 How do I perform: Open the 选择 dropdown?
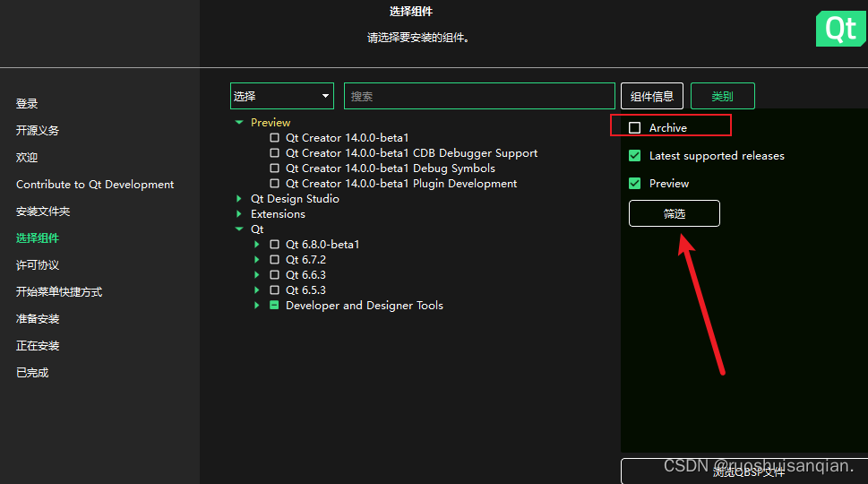[282, 96]
